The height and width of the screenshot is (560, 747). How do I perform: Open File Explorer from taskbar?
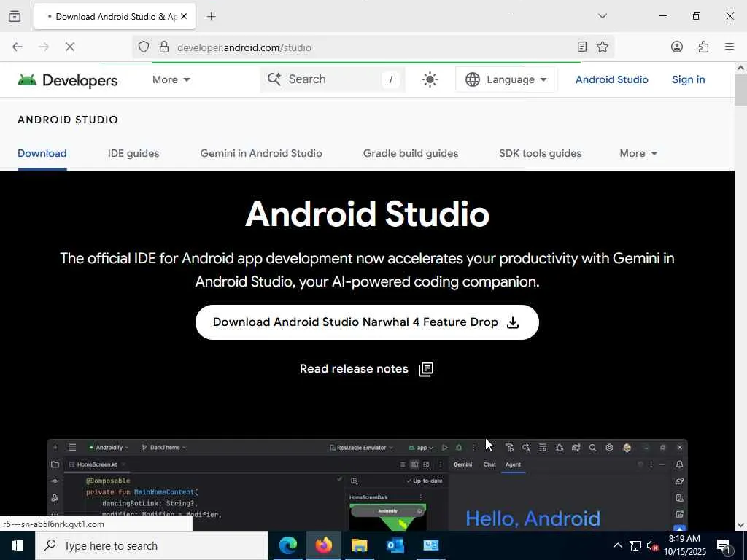(x=359, y=545)
